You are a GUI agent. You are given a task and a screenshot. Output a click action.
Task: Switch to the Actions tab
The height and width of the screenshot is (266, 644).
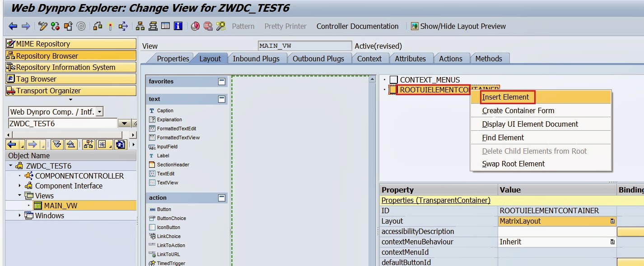450,59
